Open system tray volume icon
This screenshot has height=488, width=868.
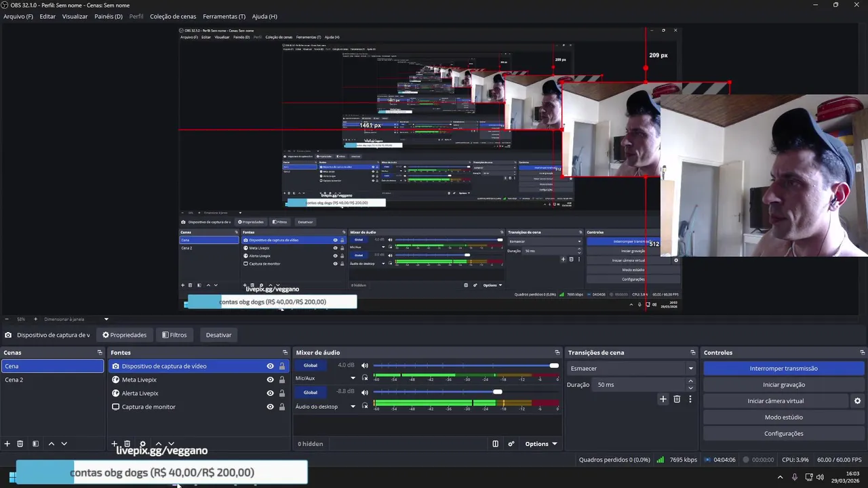tap(820, 477)
